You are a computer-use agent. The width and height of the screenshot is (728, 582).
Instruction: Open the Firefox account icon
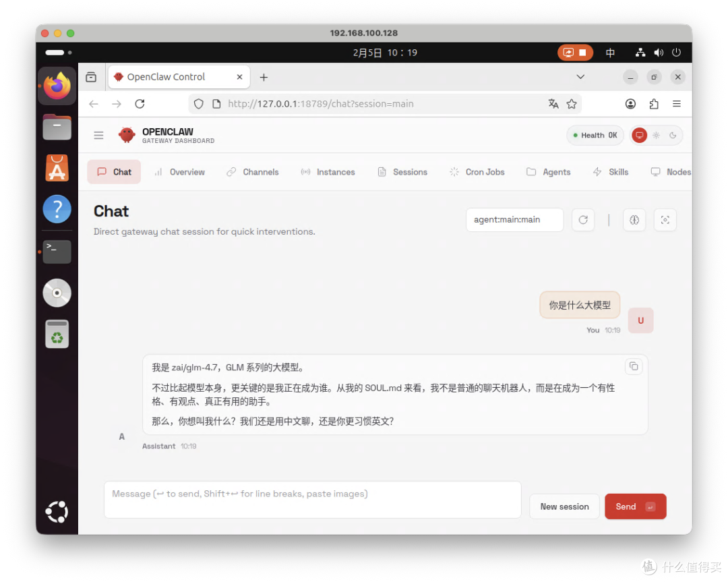click(x=630, y=104)
